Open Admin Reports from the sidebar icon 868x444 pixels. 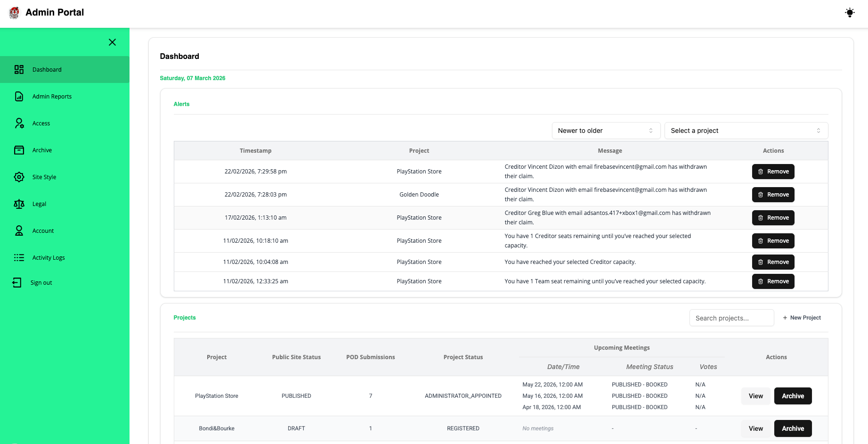pyautogui.click(x=19, y=97)
